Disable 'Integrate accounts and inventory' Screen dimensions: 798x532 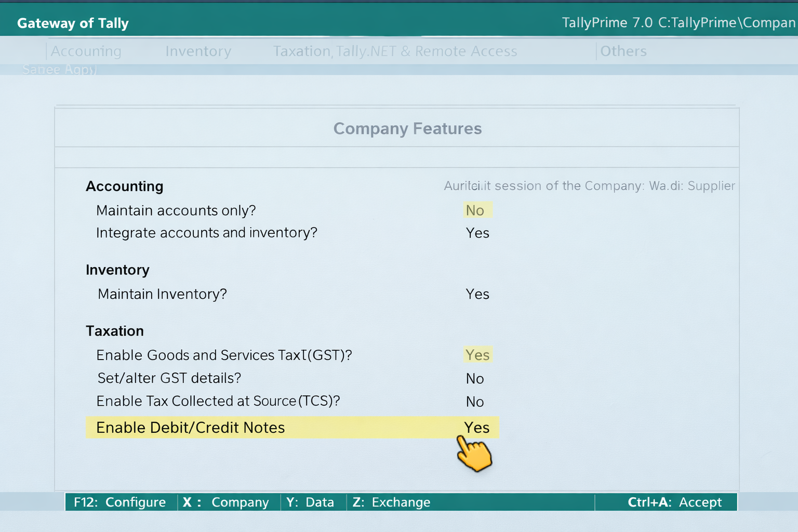pos(477,233)
